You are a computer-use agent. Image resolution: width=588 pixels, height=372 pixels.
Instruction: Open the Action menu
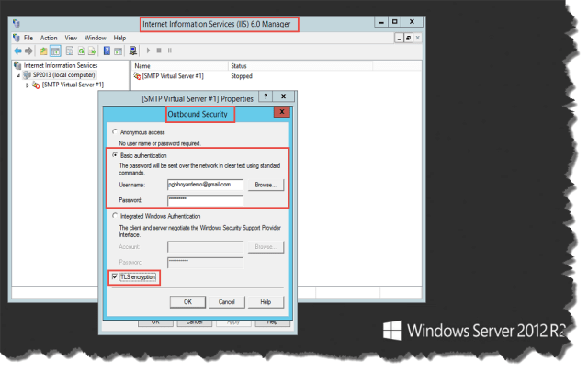[x=48, y=38]
